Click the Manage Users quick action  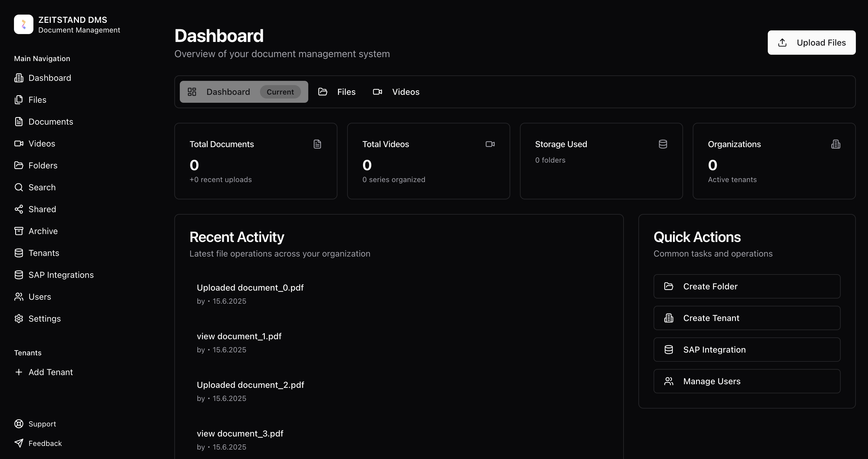click(x=747, y=381)
